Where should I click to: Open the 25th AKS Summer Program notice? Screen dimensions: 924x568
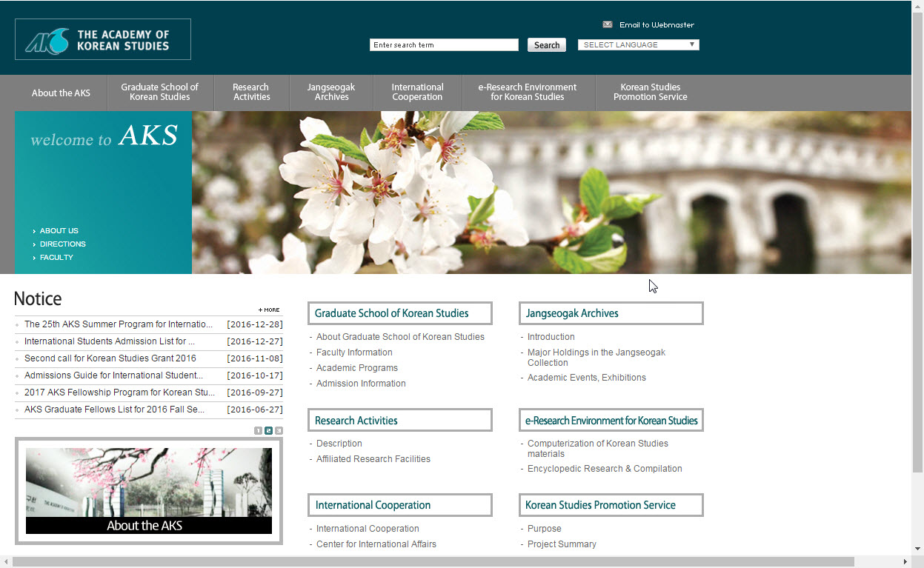pos(119,324)
